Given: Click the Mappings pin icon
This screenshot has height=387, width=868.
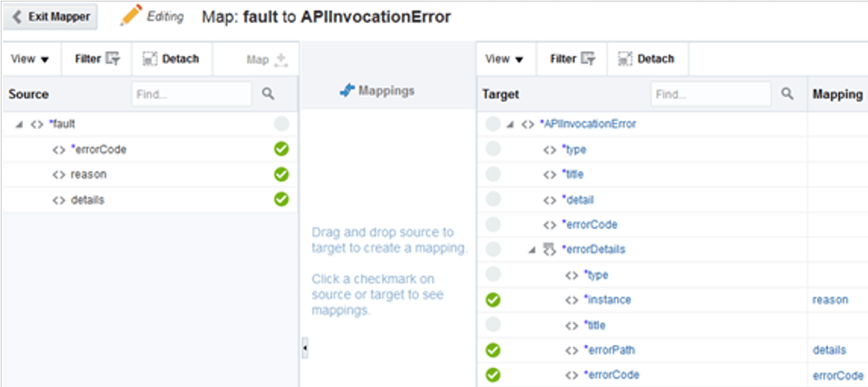Looking at the screenshot, I should point(348,91).
